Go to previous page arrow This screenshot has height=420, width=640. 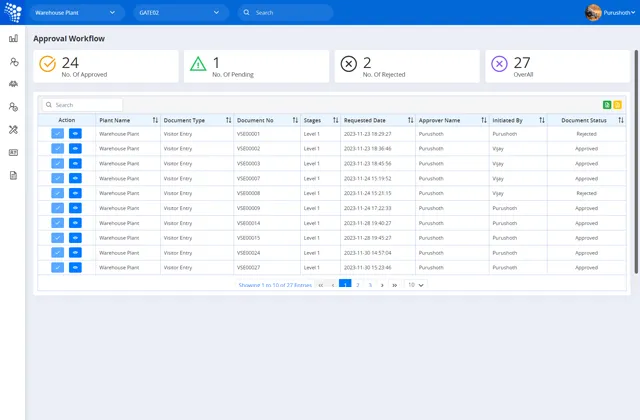(333, 285)
